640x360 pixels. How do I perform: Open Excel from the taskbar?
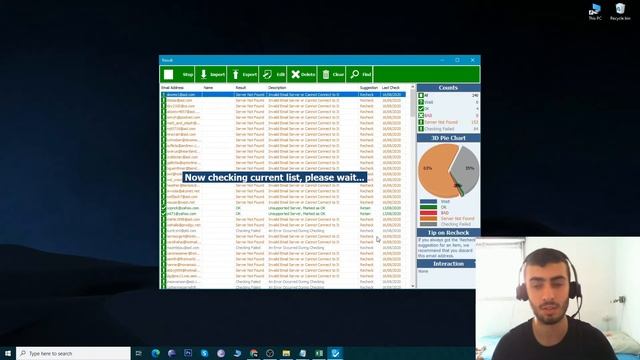(x=319, y=353)
